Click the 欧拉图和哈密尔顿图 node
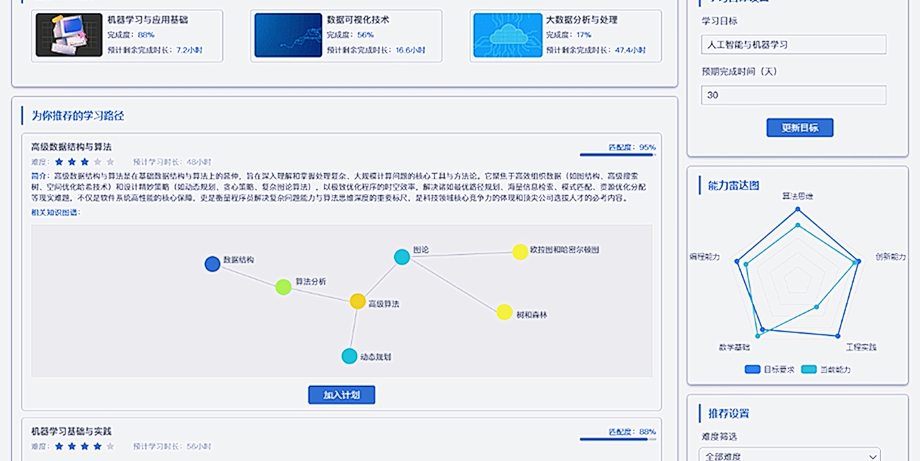 (520, 252)
